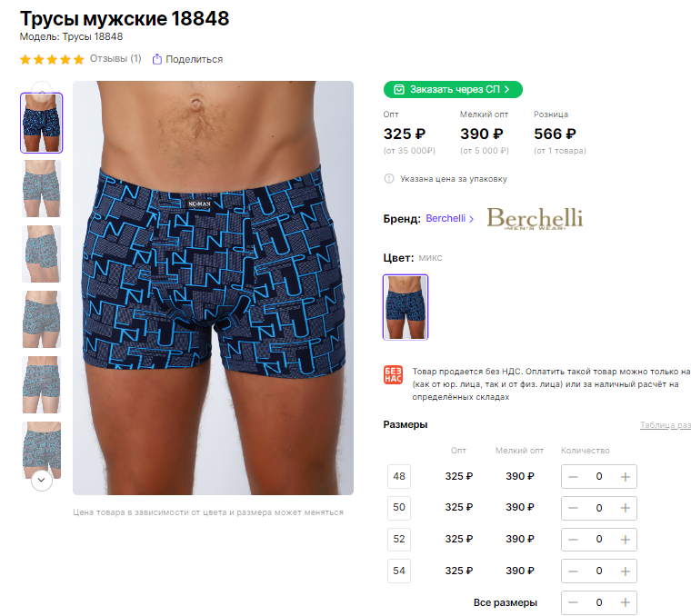Open the Berchelli brand link with chevron
Viewport: 691px width, 616px height.
tap(450, 218)
